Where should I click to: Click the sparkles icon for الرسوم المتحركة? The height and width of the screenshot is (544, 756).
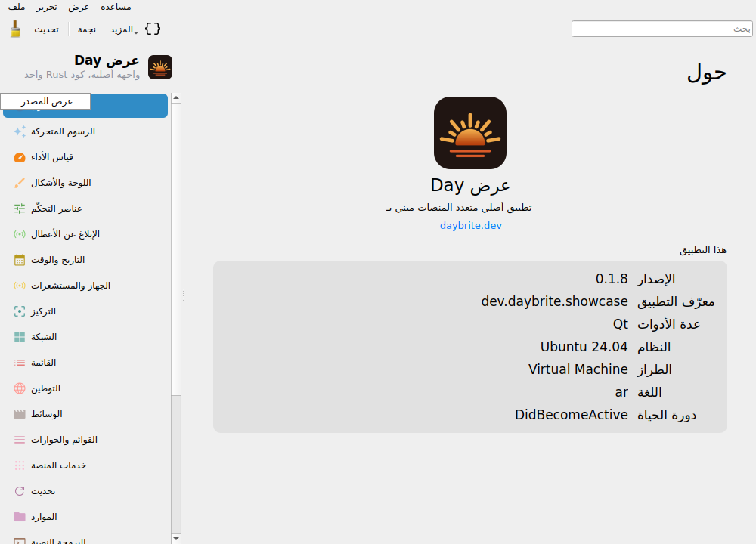coord(20,131)
